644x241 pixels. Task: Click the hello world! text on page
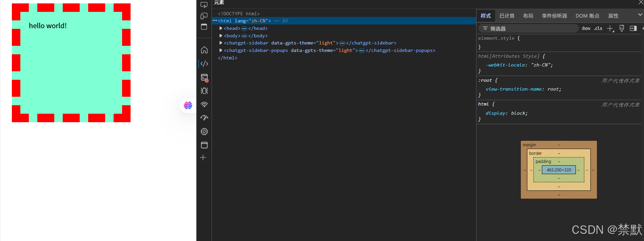click(x=48, y=25)
